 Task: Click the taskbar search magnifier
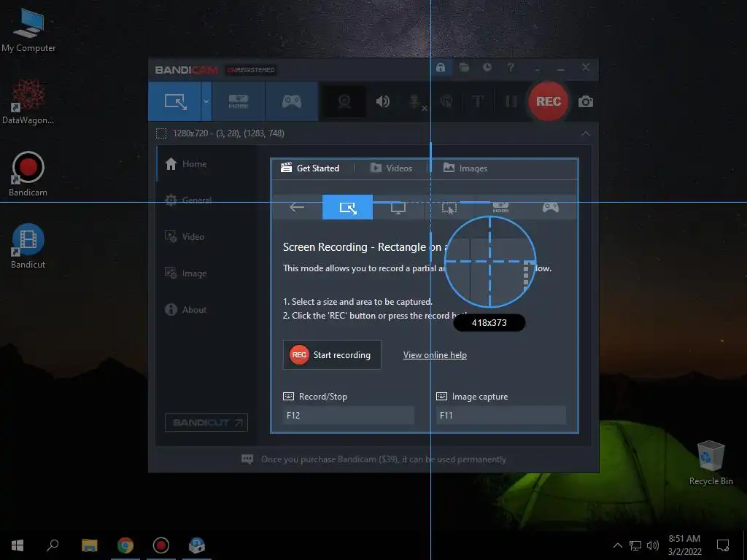[x=53, y=545]
